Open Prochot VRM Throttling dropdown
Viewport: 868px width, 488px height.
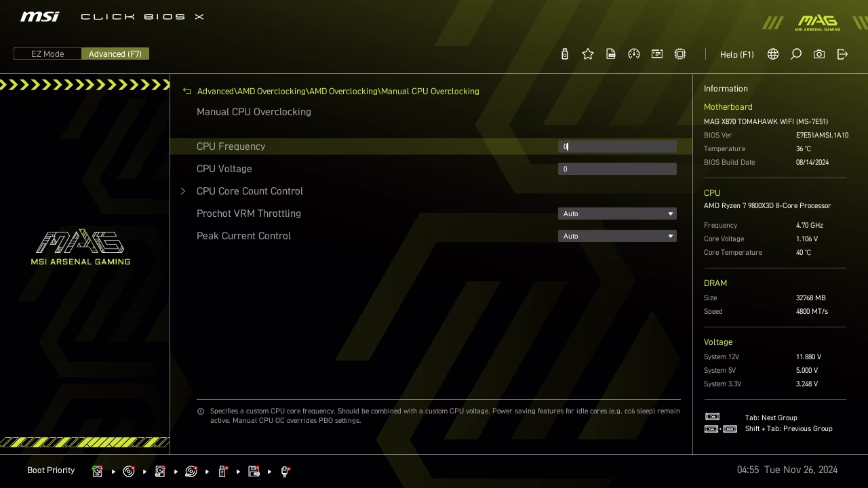[x=617, y=213]
